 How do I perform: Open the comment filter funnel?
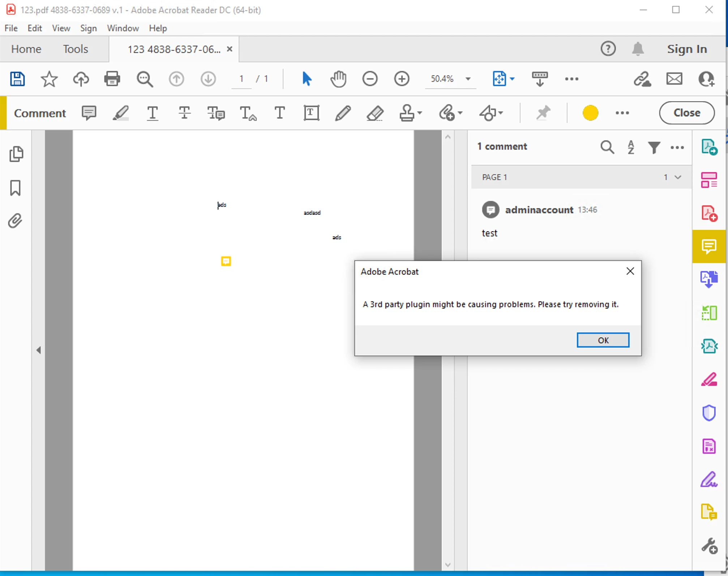(654, 147)
